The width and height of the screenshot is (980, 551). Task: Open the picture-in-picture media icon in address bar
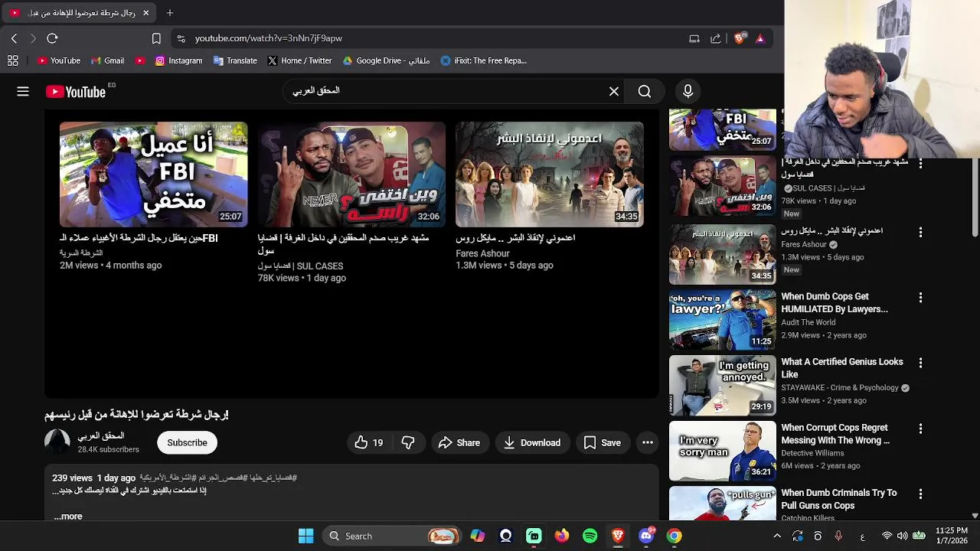pos(694,38)
